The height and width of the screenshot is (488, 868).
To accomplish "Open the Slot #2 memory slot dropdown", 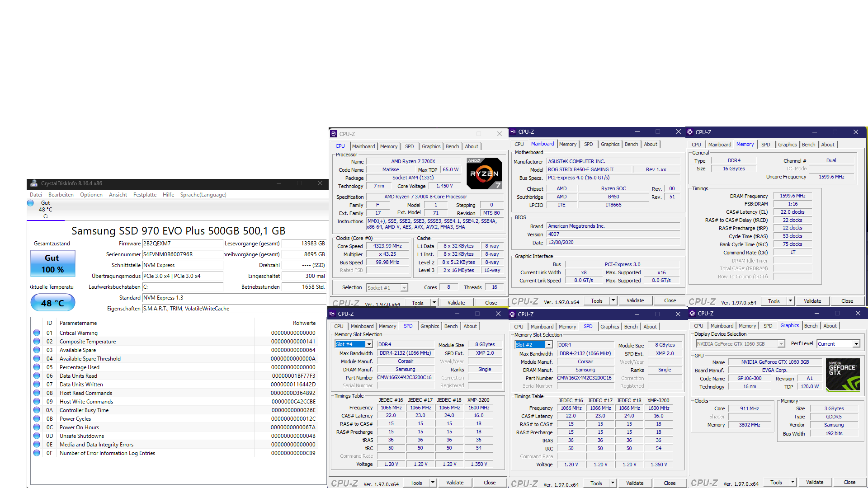I will 549,345.
